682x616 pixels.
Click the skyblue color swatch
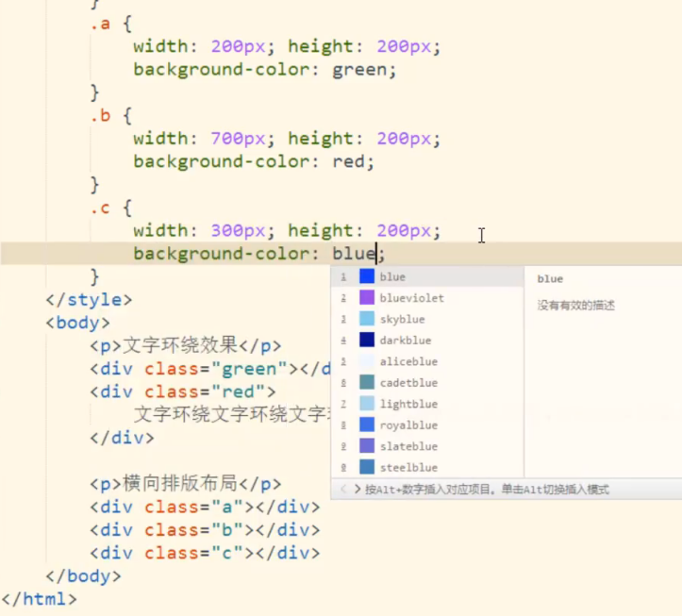pyautogui.click(x=367, y=319)
